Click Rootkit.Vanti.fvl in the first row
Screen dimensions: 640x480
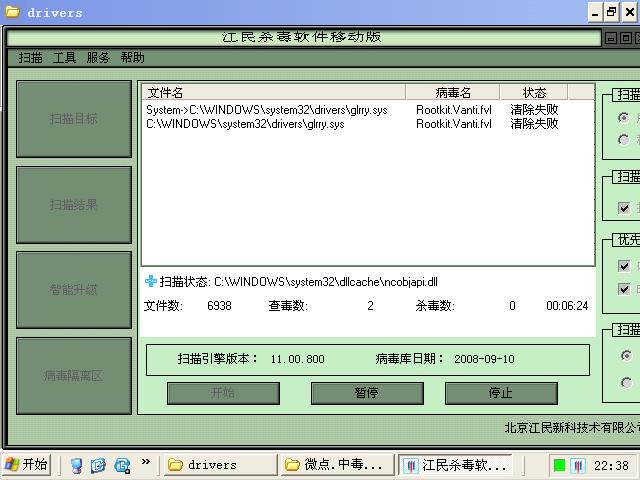(x=454, y=110)
